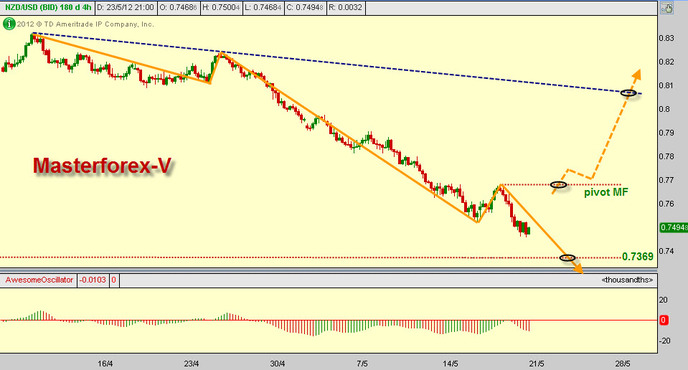Open the chart tools flask icon

pos(667,8)
